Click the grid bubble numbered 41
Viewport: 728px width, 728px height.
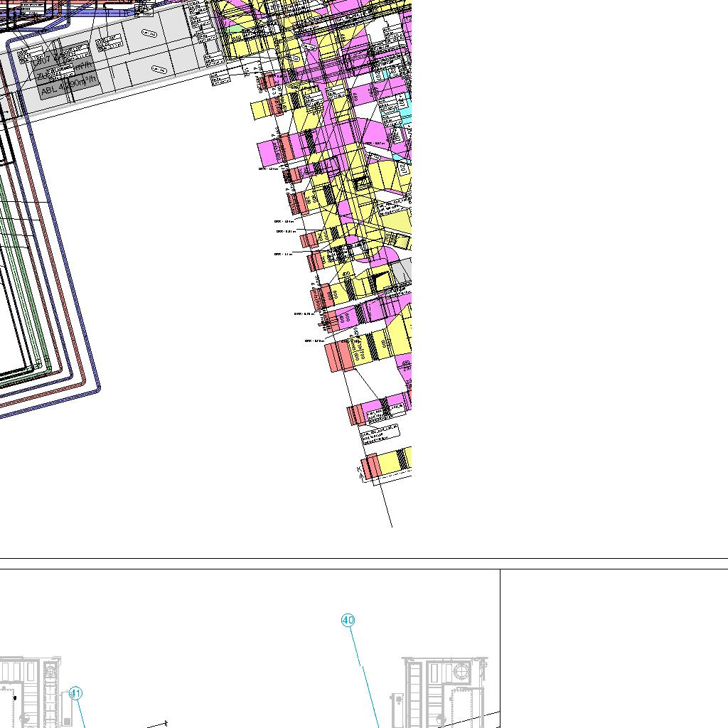click(75, 694)
